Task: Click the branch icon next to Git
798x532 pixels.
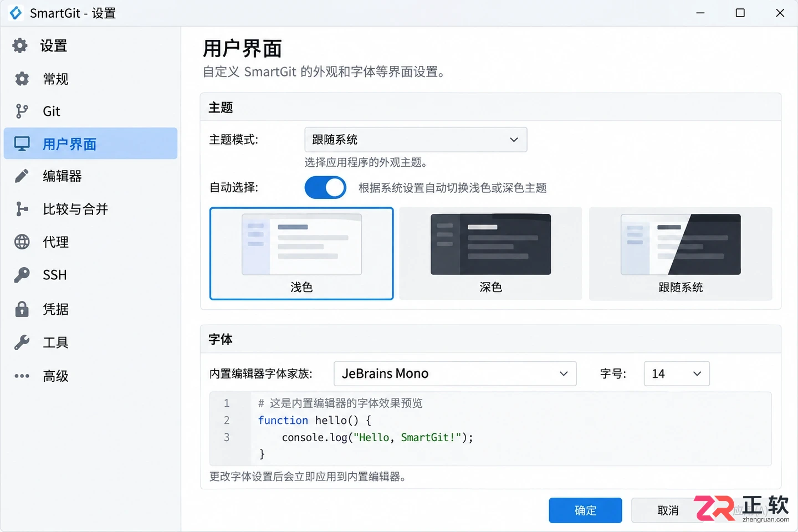Action: tap(22, 111)
